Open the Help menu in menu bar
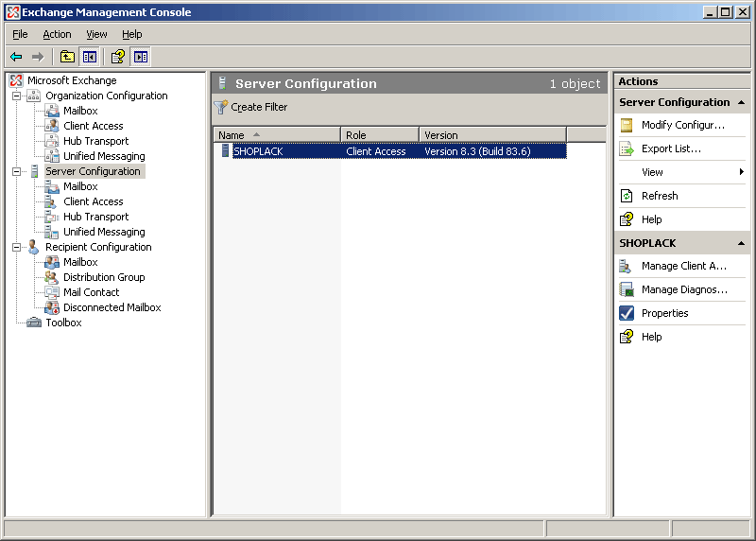The image size is (756, 541). (x=131, y=34)
